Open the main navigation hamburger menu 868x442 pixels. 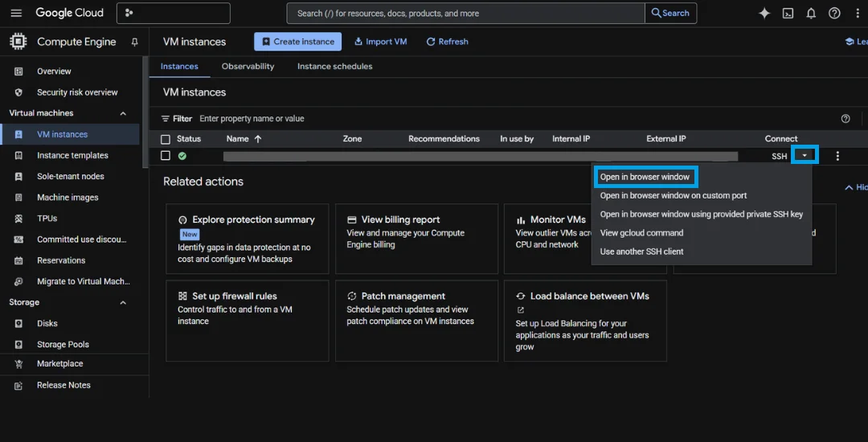tap(16, 13)
